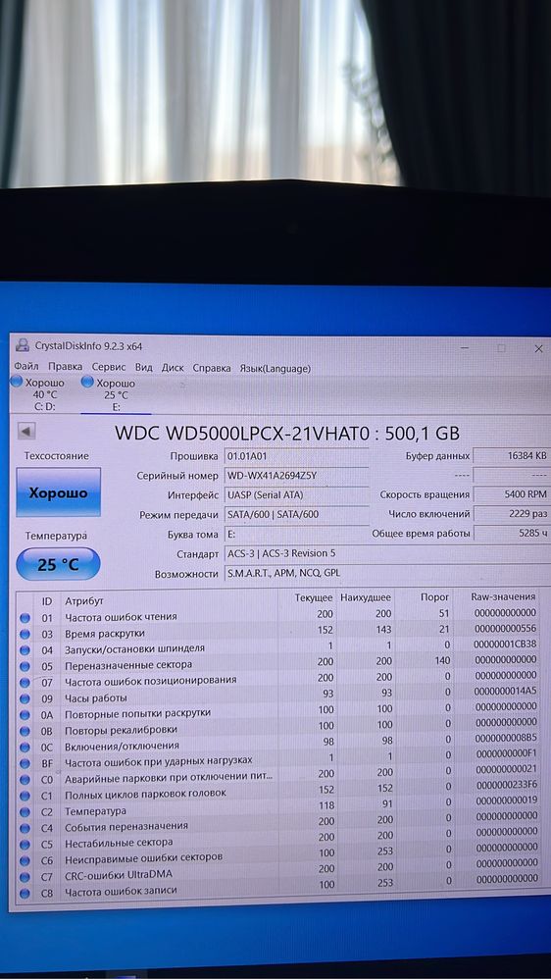This screenshot has width=551, height=980.
Task: Click the status dot for Часы работы
Action: pos(25,698)
